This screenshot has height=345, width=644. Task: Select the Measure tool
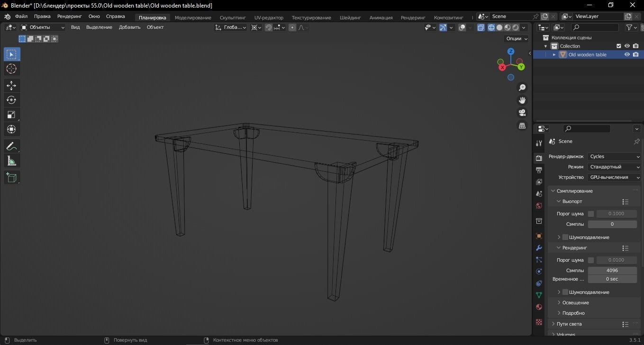[x=11, y=161]
